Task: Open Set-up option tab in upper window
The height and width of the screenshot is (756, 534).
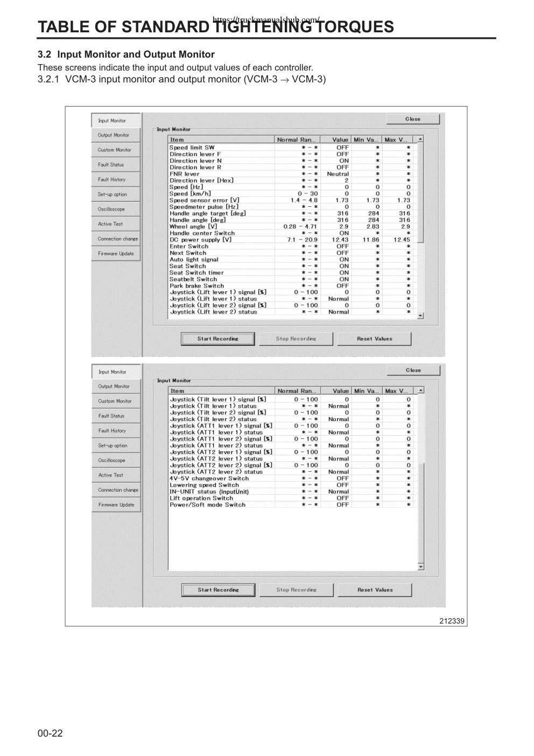Action: point(116,194)
